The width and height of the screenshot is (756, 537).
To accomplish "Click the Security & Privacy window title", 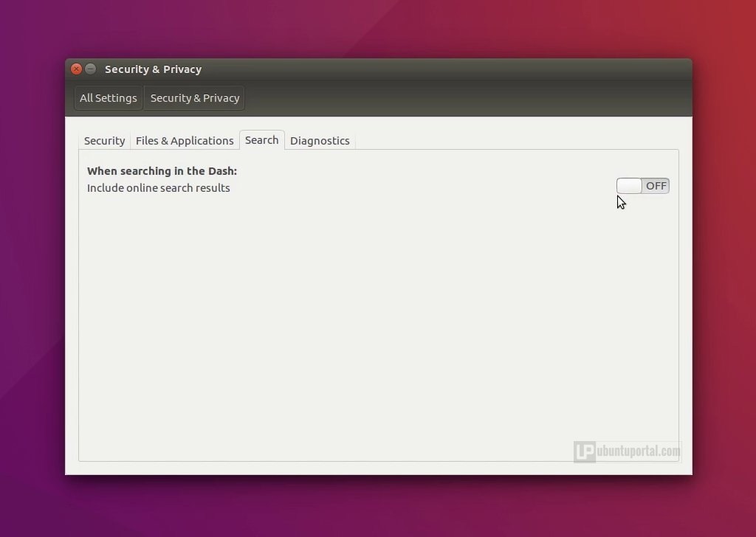I will click(x=154, y=69).
